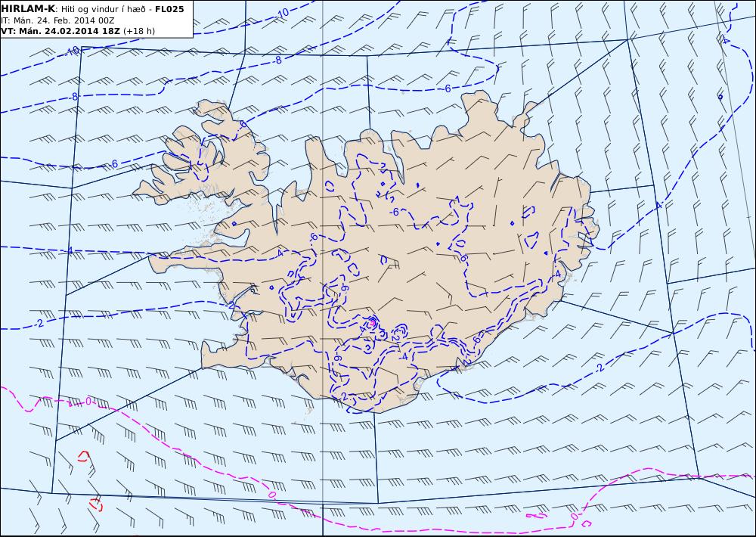Select the "VT: Mán. 24.02.2014 18Z" valid time
The width and height of the screenshot is (756, 537).
(60, 31)
